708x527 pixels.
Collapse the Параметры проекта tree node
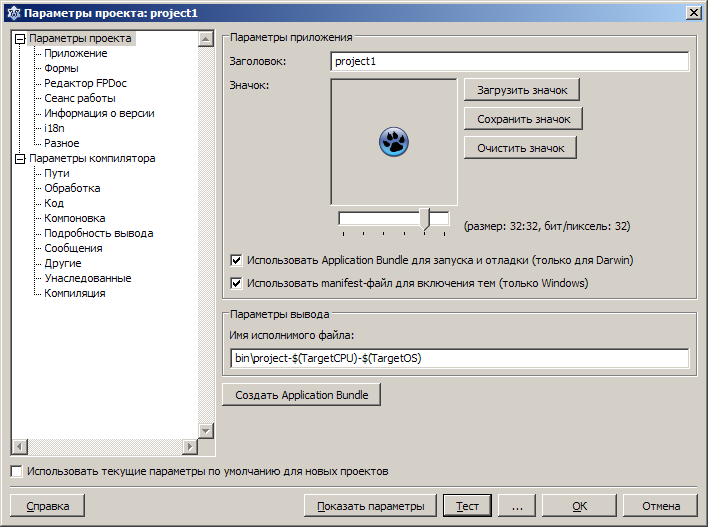point(20,38)
